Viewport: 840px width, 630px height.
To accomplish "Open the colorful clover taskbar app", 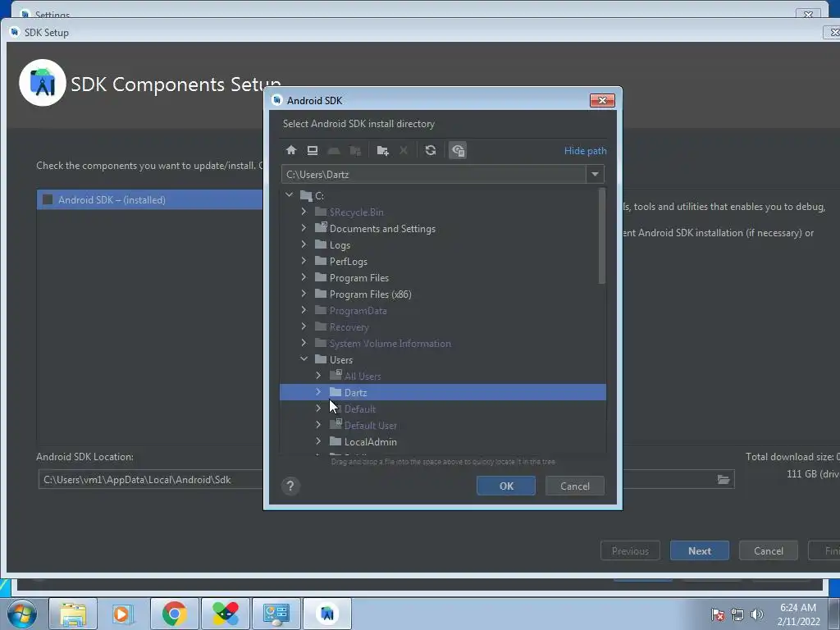I will point(225,614).
